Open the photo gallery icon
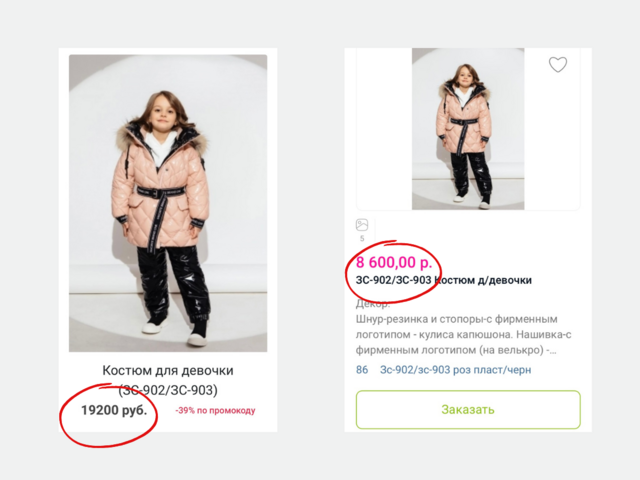The height and width of the screenshot is (480, 640). click(362, 225)
